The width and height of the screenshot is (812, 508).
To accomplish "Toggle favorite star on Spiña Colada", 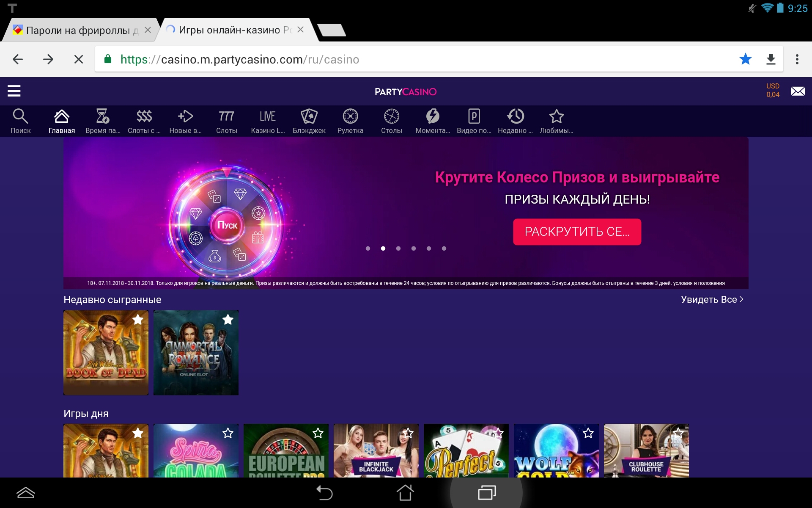I will coord(228,433).
